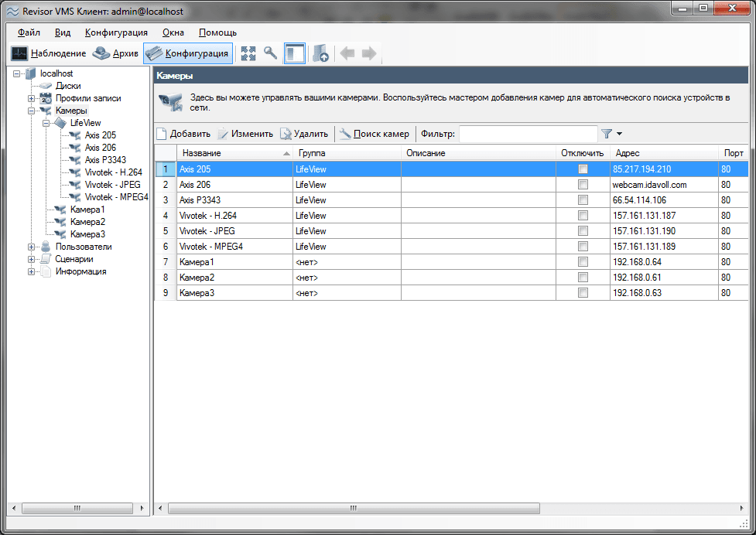Click the Профили записи calendar icon
The width and height of the screenshot is (756, 535).
click(46, 98)
